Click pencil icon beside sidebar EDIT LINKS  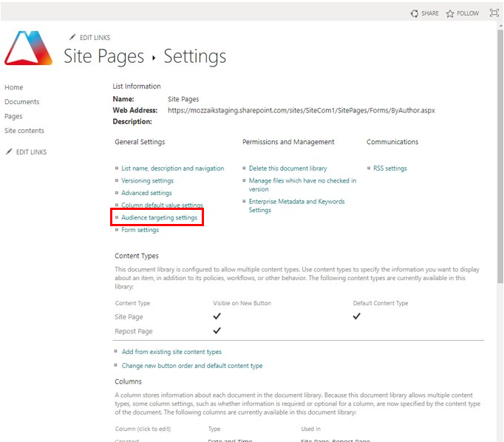pos(9,152)
